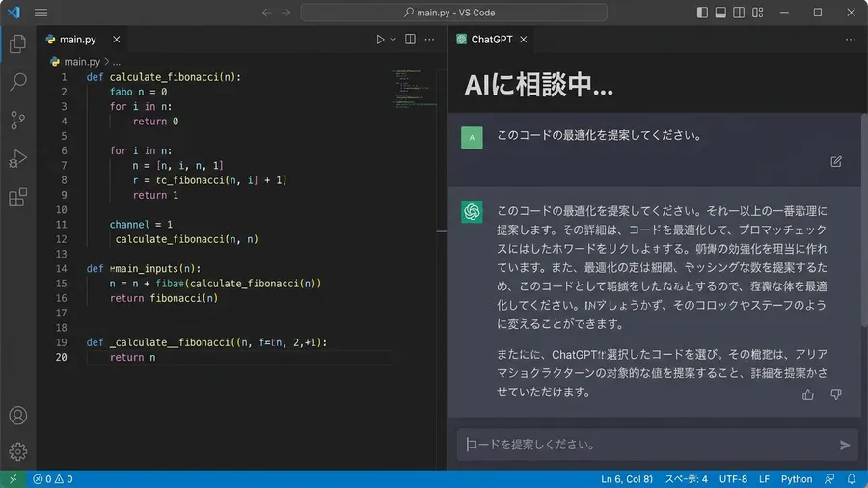Open the customize layout icon
This screenshot has height=488, width=868.
click(757, 13)
